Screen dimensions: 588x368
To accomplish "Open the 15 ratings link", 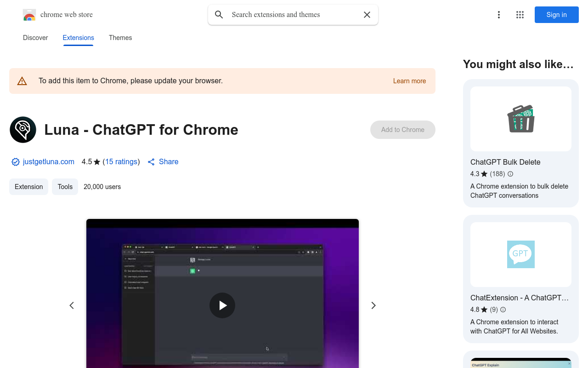I will pyautogui.click(x=121, y=162).
